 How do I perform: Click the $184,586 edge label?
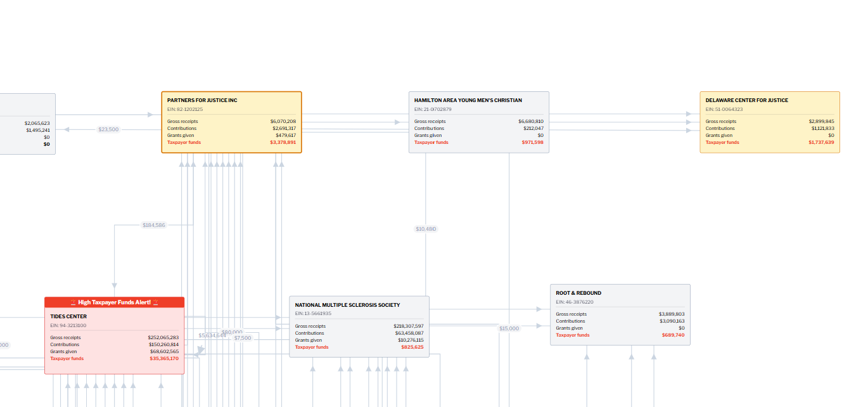(x=154, y=225)
